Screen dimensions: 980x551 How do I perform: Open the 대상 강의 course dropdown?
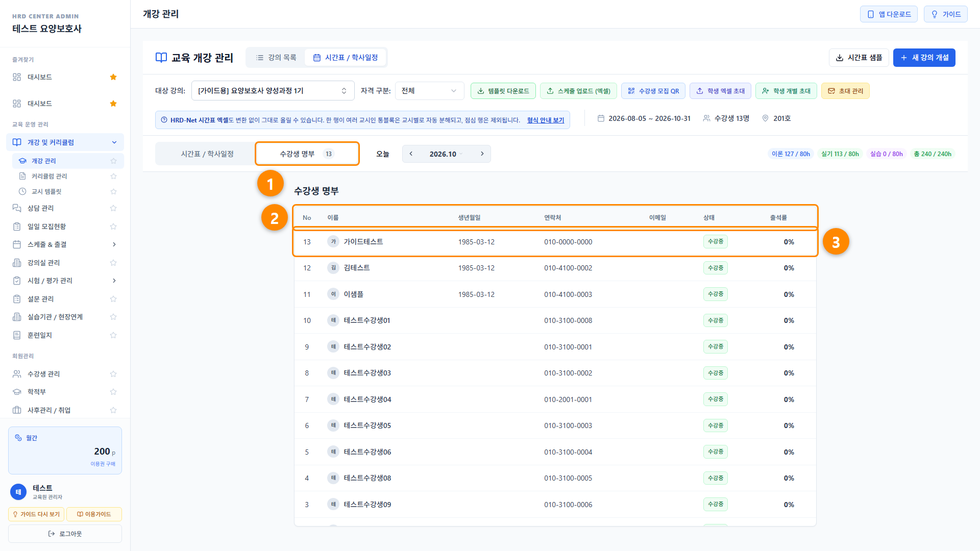point(273,91)
